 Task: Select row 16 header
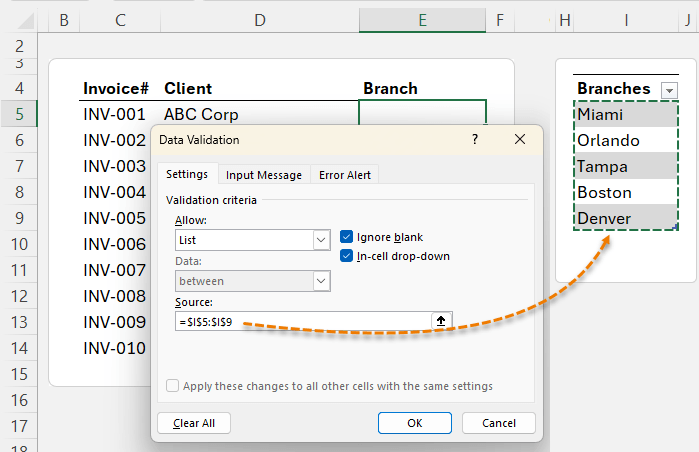19,400
